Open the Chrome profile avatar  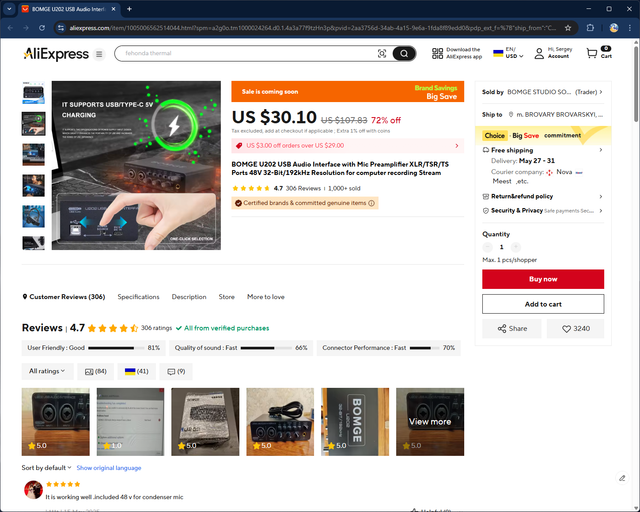(613, 28)
